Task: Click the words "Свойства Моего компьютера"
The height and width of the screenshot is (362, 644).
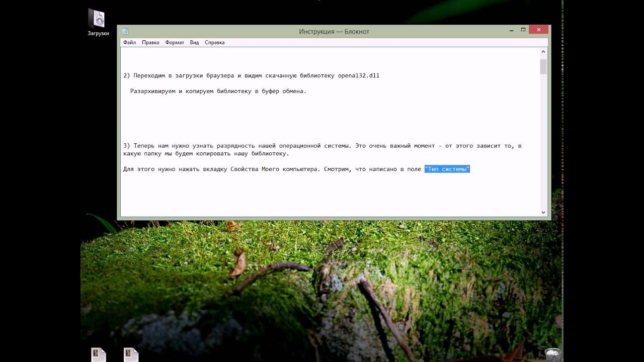Action: pos(275,169)
